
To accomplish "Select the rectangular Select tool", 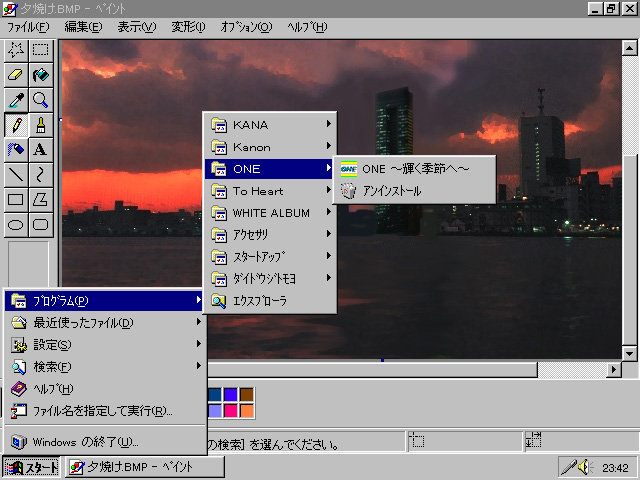I will pyautogui.click(x=40, y=50).
